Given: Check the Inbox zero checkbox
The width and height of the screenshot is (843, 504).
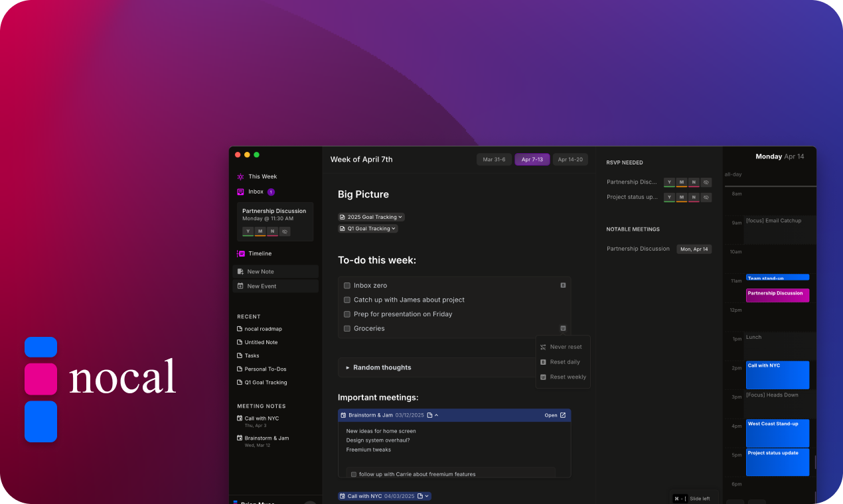Looking at the screenshot, I should tap(347, 286).
